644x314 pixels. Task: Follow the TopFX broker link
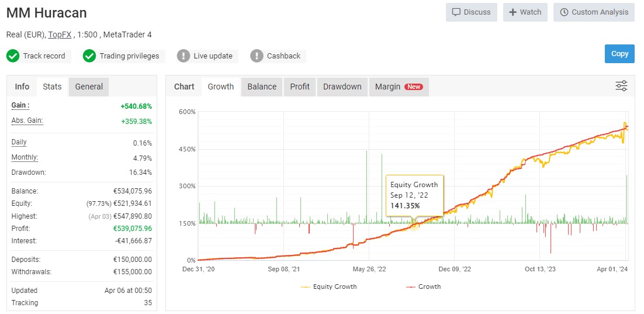[60, 34]
